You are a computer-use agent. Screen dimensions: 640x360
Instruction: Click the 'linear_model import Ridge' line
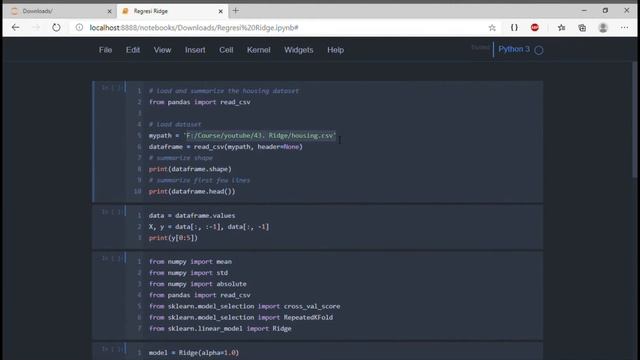220,329
